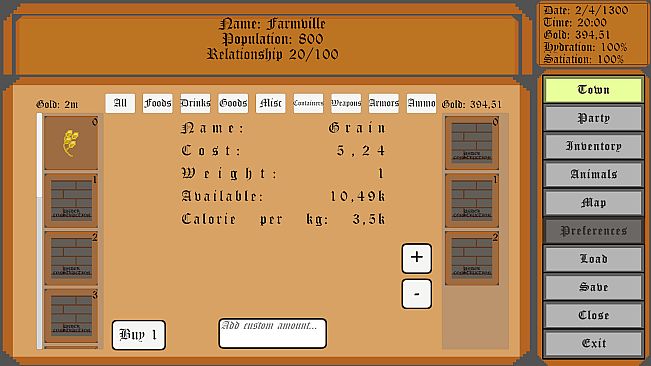The width and height of the screenshot is (651, 366).
Task: Filter shop items by Foods
Action: point(157,103)
